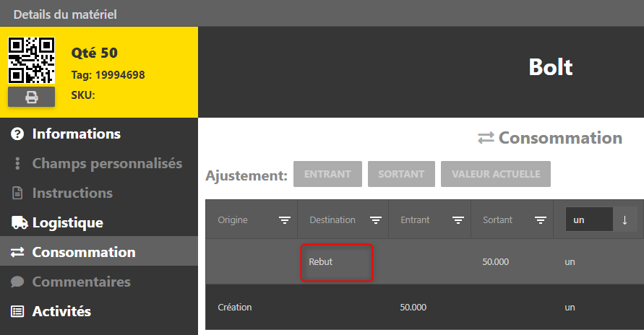Filter the Origine column
The height and width of the screenshot is (335, 644).
click(x=285, y=220)
